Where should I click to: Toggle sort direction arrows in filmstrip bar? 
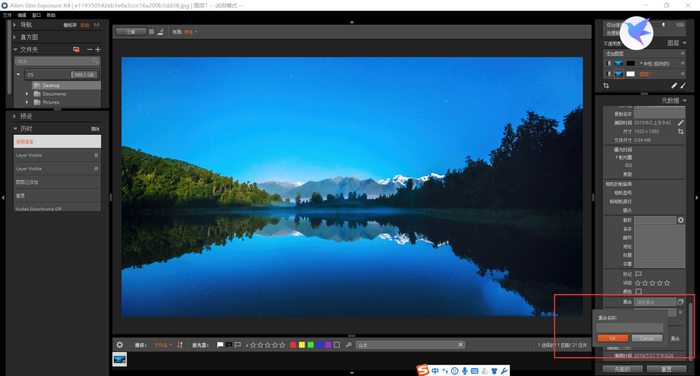180,345
